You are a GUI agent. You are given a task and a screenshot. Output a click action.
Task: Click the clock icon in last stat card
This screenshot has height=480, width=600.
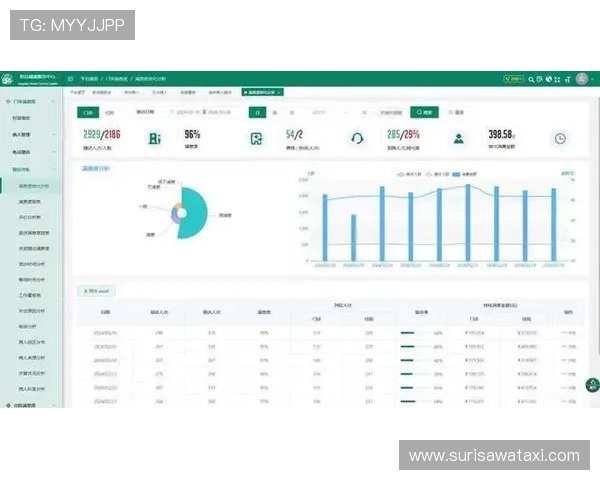pos(560,139)
